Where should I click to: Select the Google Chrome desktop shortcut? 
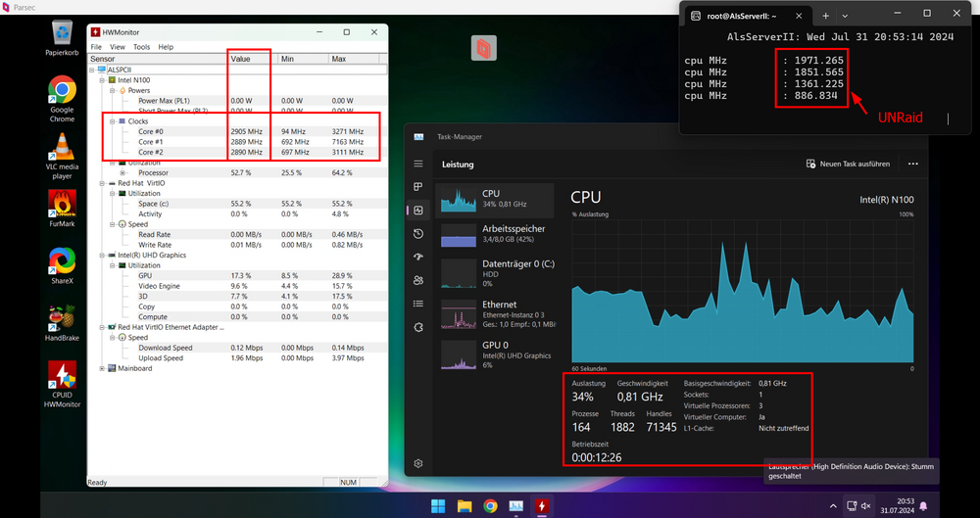(x=62, y=99)
